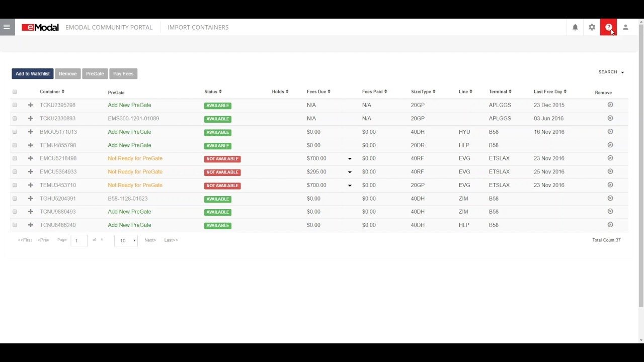Click the Add to Watchlist button
The width and height of the screenshot is (644, 362).
coord(32,73)
